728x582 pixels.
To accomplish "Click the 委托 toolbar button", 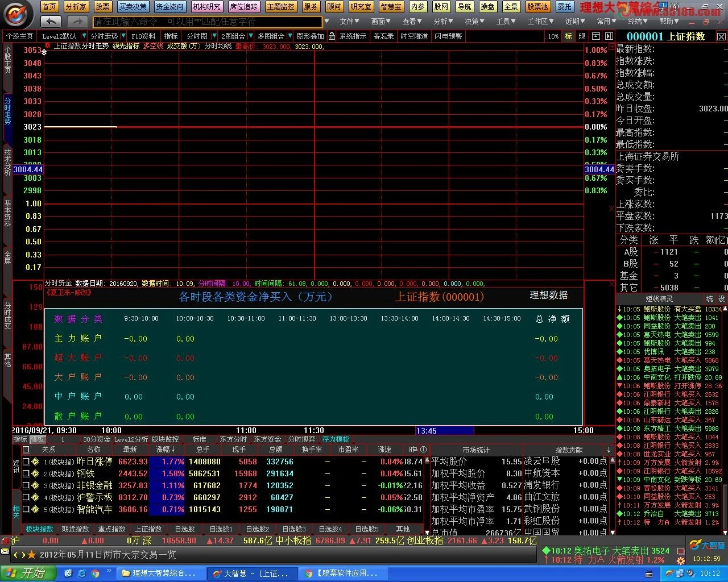I will pyautogui.click(x=564, y=7).
